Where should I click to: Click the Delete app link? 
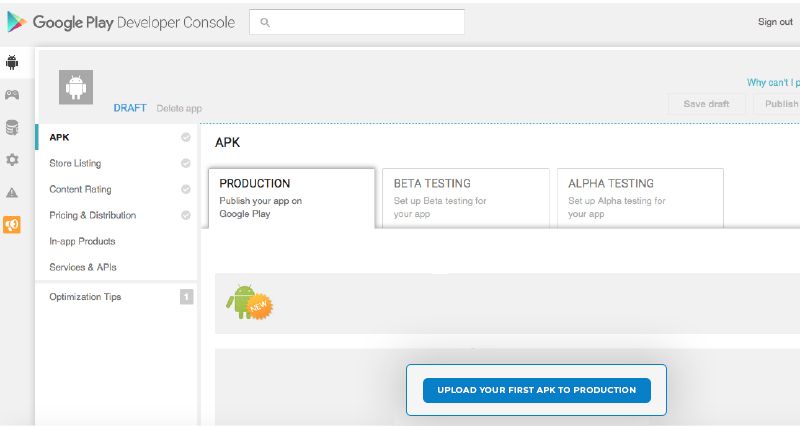(x=179, y=108)
